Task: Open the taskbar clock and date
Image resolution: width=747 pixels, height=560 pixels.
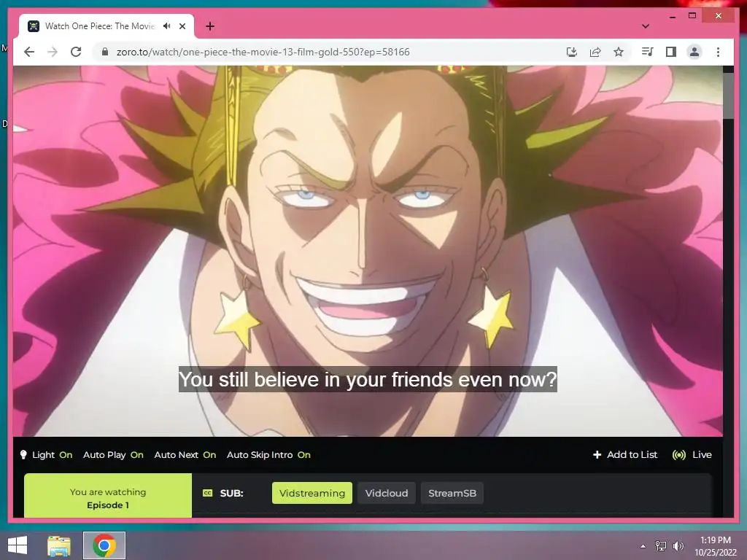Action: point(716,546)
